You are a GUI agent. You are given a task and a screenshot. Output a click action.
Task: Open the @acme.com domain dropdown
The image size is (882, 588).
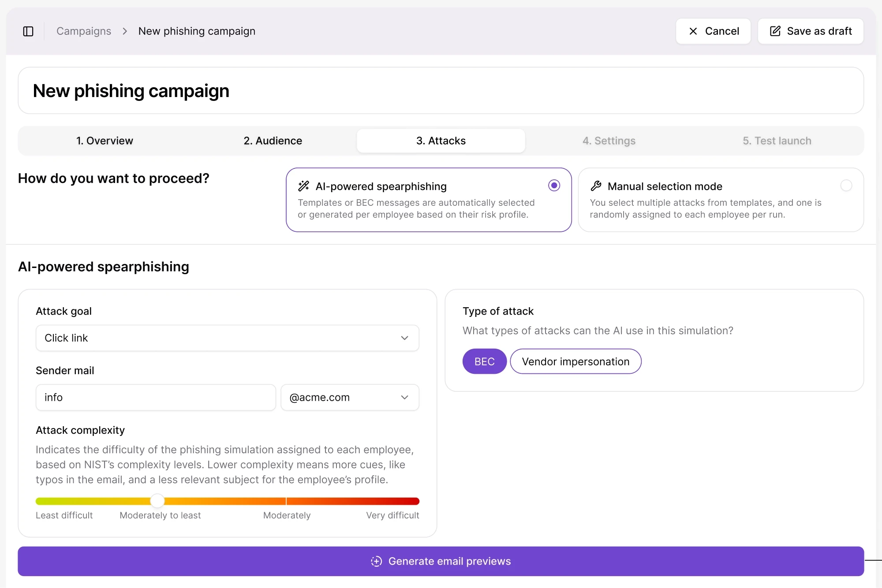tap(349, 398)
